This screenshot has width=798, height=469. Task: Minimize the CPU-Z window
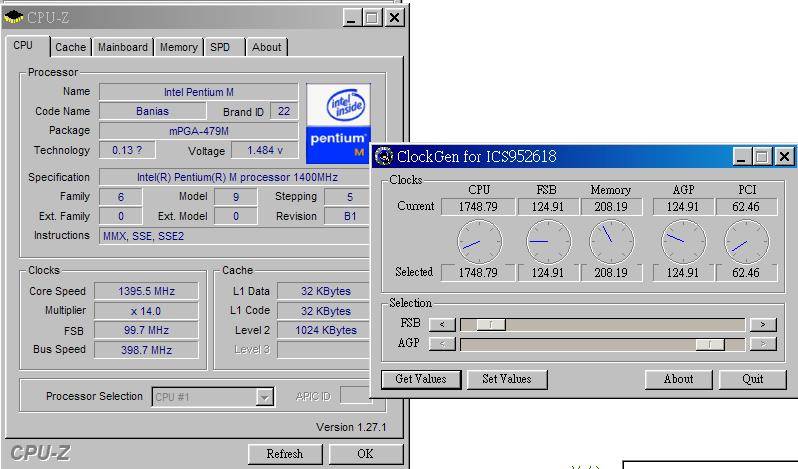tap(352, 18)
